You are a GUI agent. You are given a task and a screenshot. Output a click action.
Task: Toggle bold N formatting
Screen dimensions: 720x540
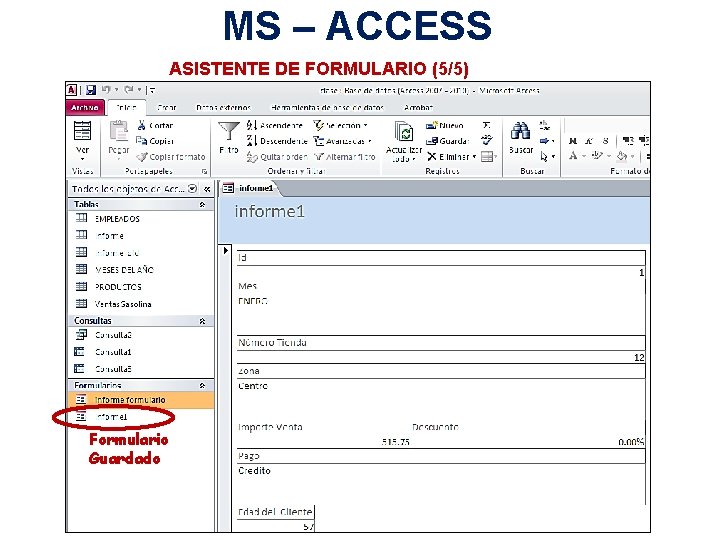tap(573, 141)
